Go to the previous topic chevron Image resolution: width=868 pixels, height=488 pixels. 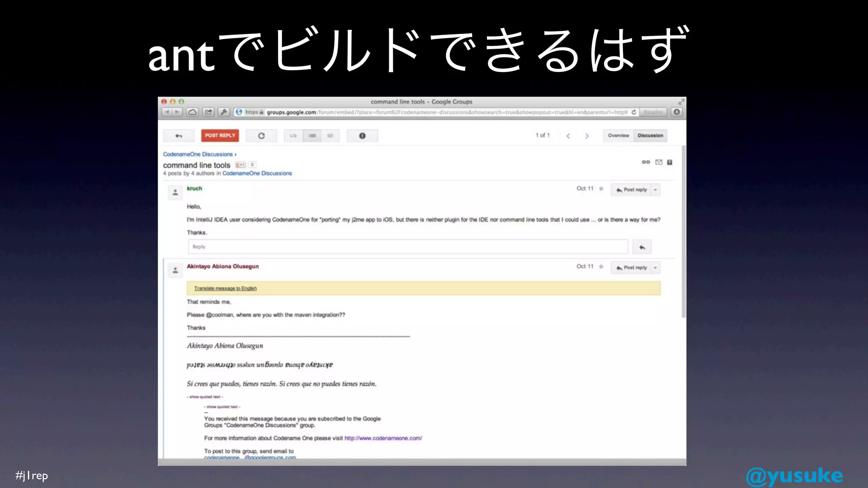pyautogui.click(x=568, y=136)
